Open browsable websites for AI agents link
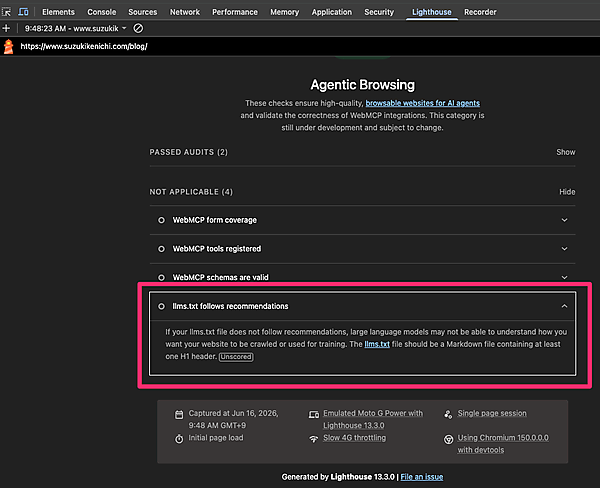This screenshot has height=488, width=600. point(422,103)
